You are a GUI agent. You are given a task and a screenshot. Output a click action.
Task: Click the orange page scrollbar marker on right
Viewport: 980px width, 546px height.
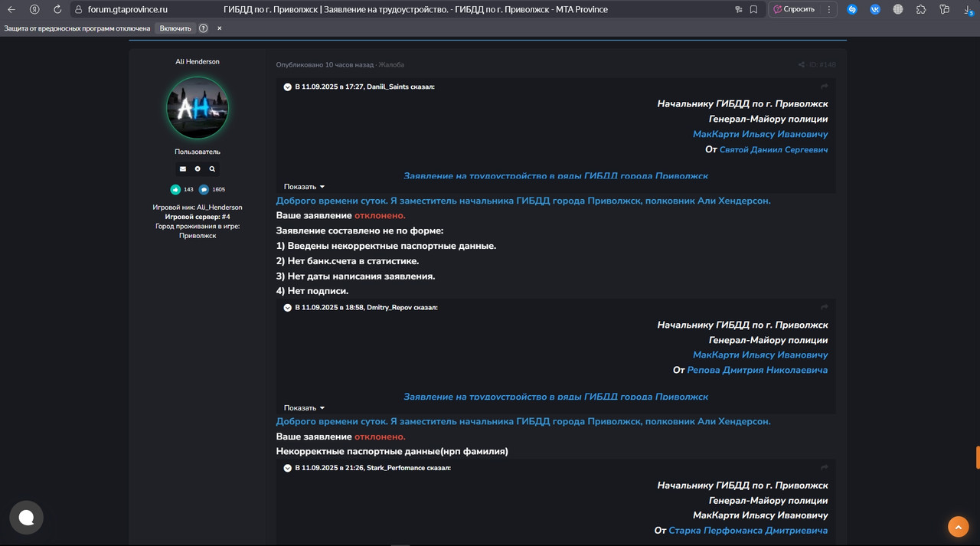tap(978, 457)
